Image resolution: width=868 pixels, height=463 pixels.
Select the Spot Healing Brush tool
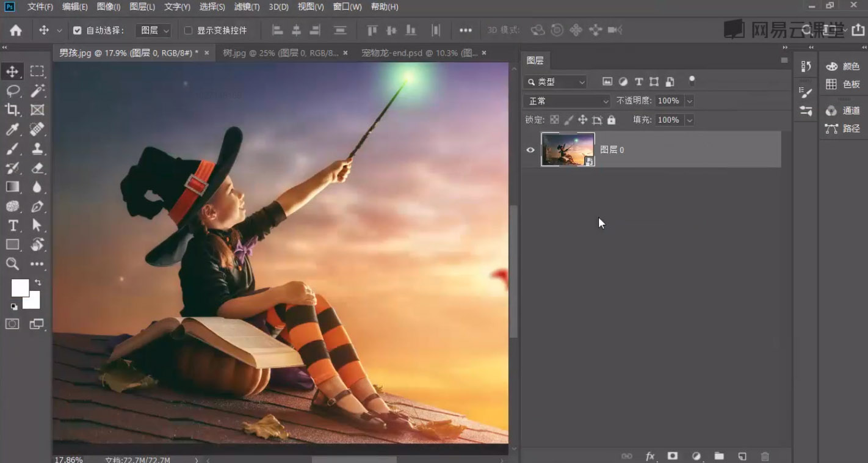tap(37, 129)
